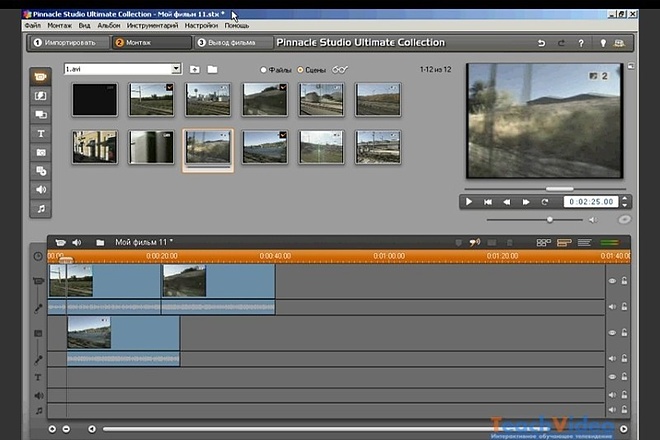Open the Вид menu
660x440 pixels.
tap(84, 26)
